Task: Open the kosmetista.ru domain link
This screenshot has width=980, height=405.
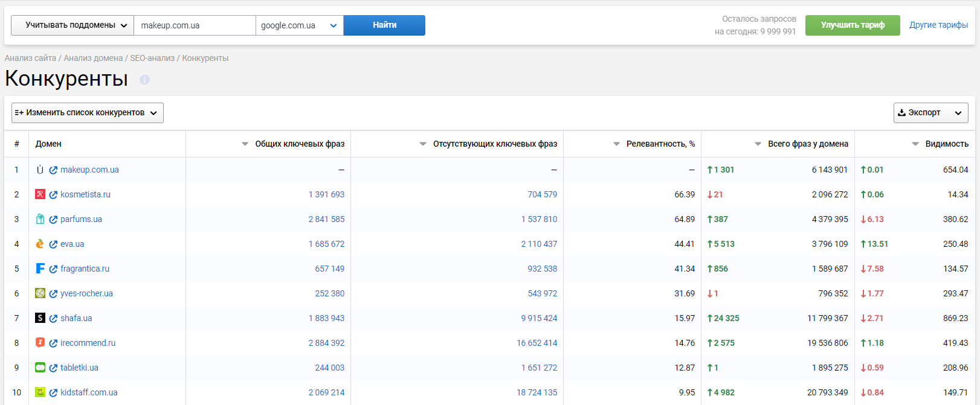Action: click(x=85, y=194)
